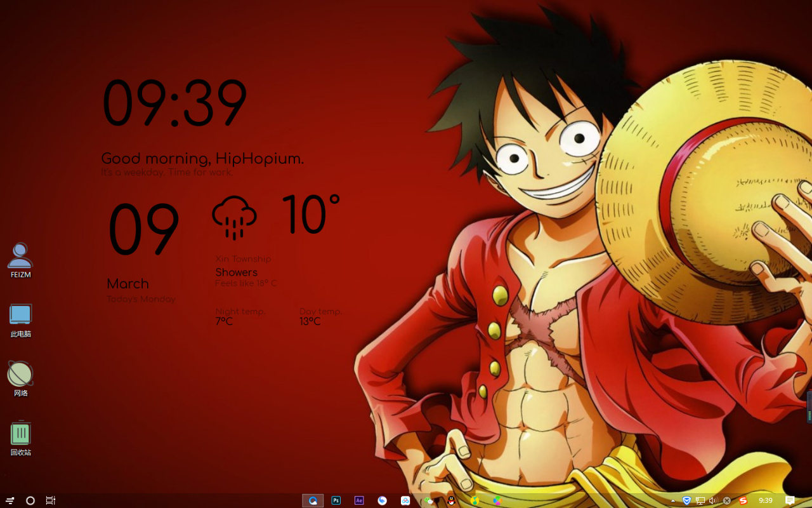Open the colorful pinwheel taskbar app
Viewport: 812px width, 508px height.
coord(497,500)
